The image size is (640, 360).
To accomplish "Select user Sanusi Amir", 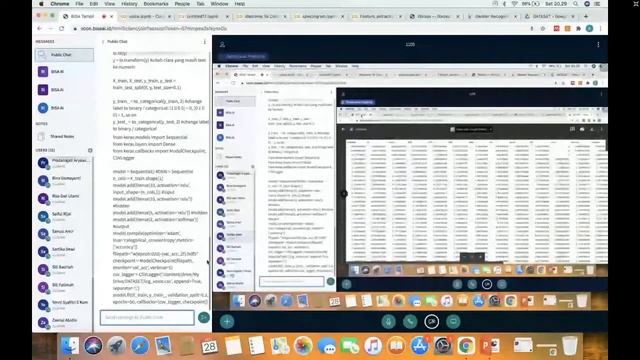I will [63, 233].
